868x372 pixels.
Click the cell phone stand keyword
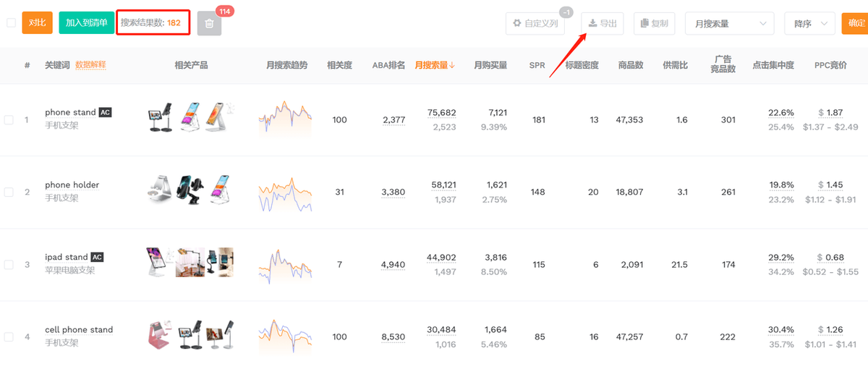pyautogui.click(x=79, y=329)
